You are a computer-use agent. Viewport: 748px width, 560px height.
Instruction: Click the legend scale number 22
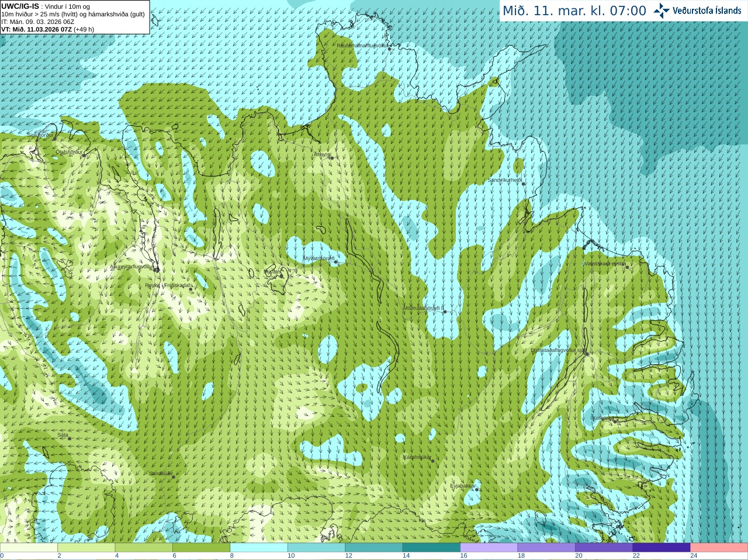636,556
